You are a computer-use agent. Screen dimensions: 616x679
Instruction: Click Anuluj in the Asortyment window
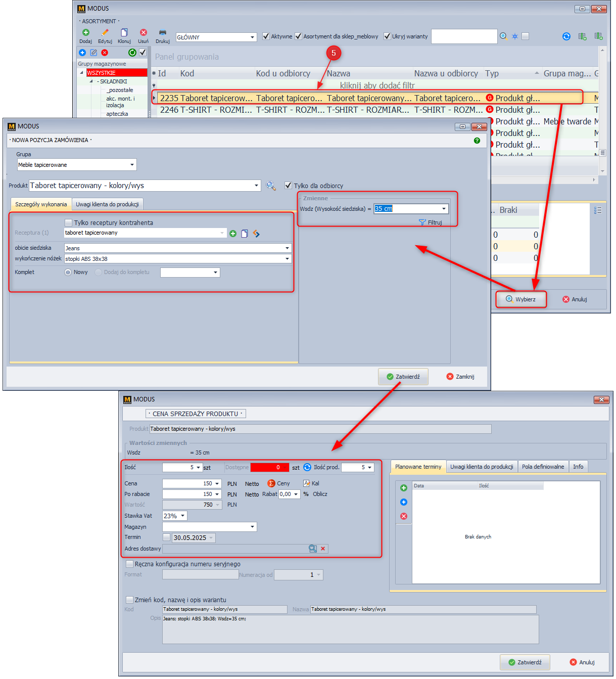click(x=575, y=299)
